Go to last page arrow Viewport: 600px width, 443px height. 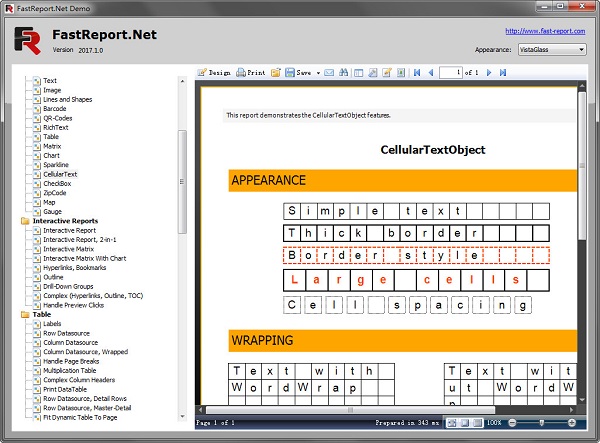503,72
